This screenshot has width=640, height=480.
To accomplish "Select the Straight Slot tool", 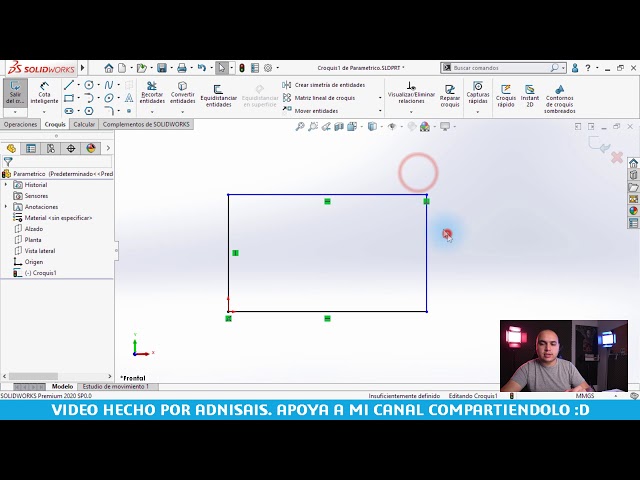I will [69, 111].
